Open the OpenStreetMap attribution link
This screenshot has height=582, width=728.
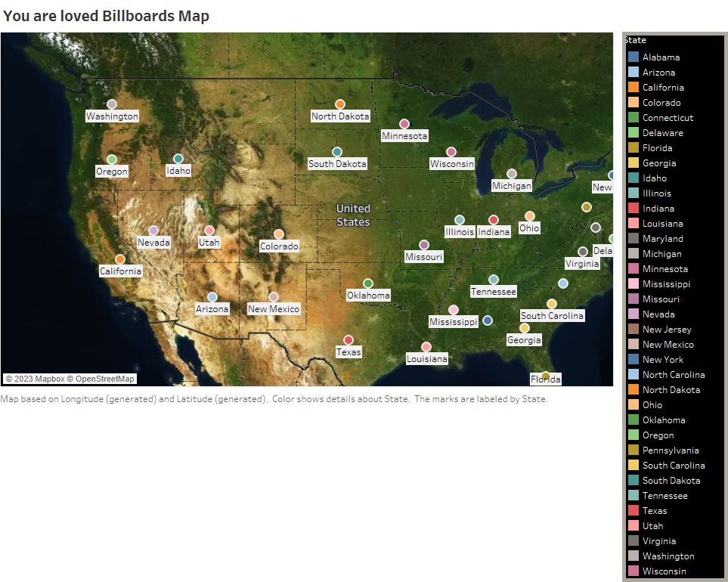[x=104, y=378]
